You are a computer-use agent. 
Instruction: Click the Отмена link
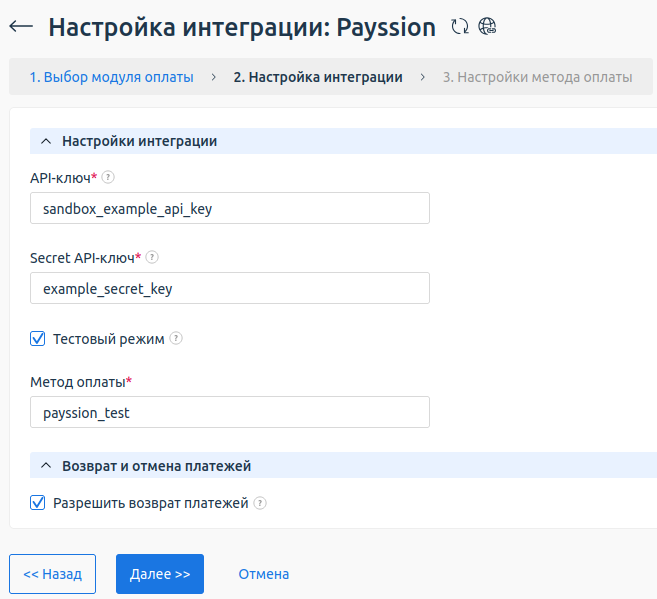(263, 574)
